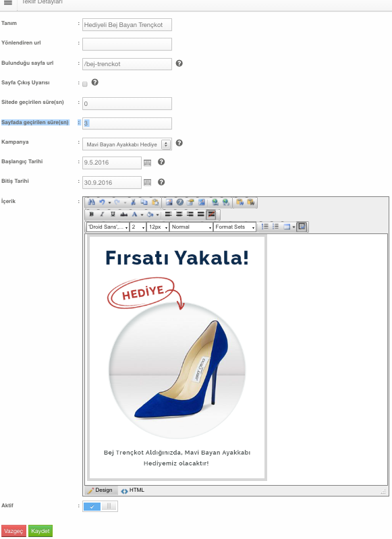
Task: Open calendar for Bitiş Tarihi
Action: click(147, 182)
